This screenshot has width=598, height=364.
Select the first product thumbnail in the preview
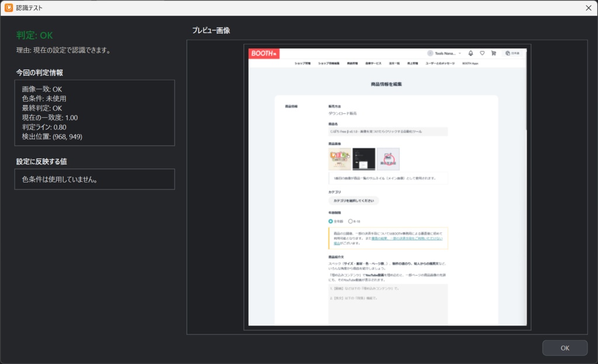[x=339, y=159]
